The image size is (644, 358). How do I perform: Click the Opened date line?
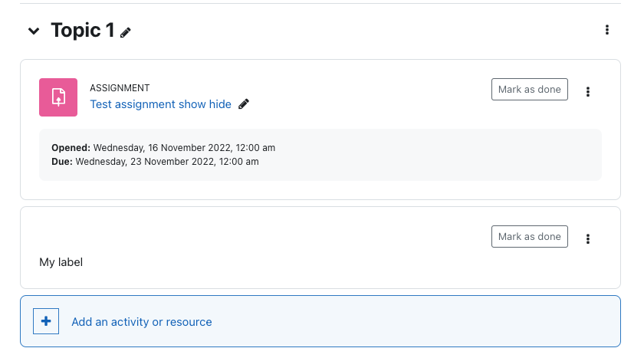(163, 148)
